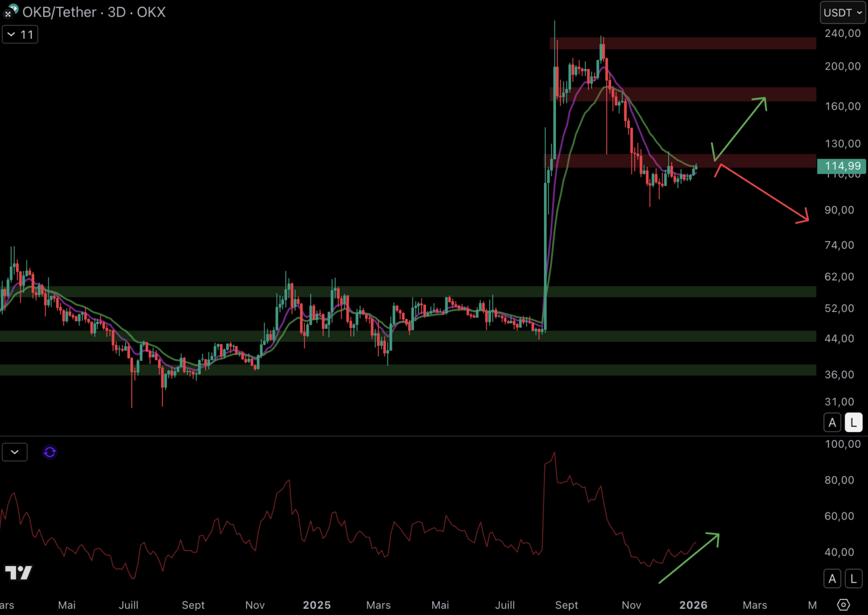
Task: Click 2025 label on the time axis
Action: click(317, 605)
